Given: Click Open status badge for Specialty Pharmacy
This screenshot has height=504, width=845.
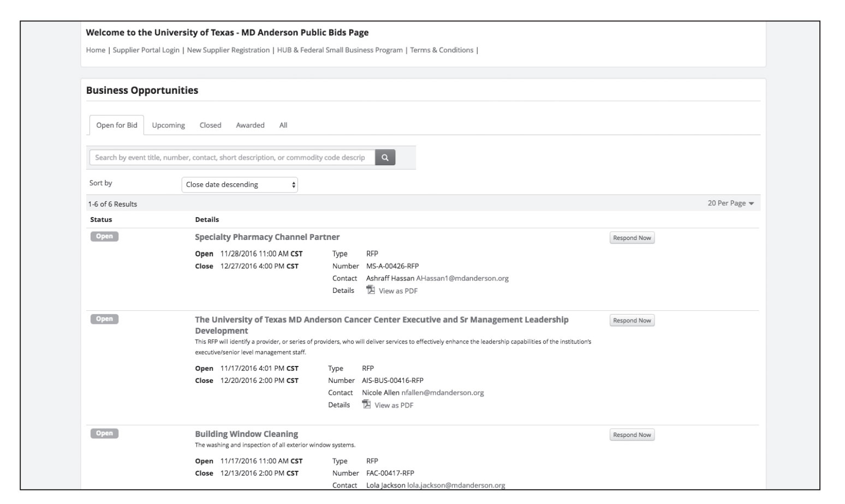Looking at the screenshot, I should [104, 236].
